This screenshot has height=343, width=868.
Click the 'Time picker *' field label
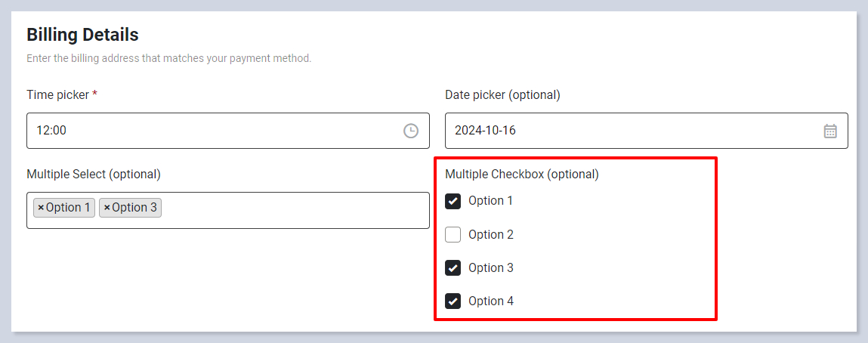pos(62,95)
